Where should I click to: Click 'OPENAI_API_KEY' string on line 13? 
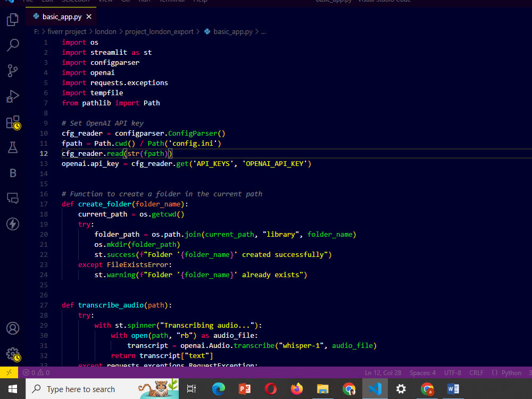275,163
